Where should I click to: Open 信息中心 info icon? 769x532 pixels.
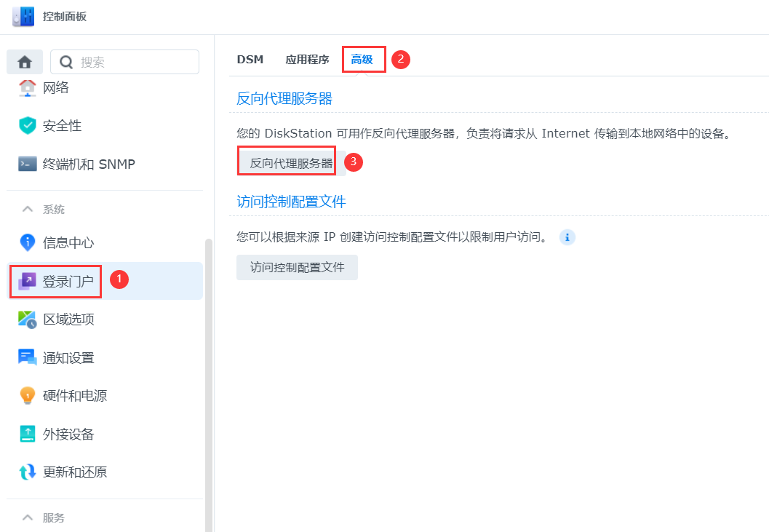pos(27,242)
